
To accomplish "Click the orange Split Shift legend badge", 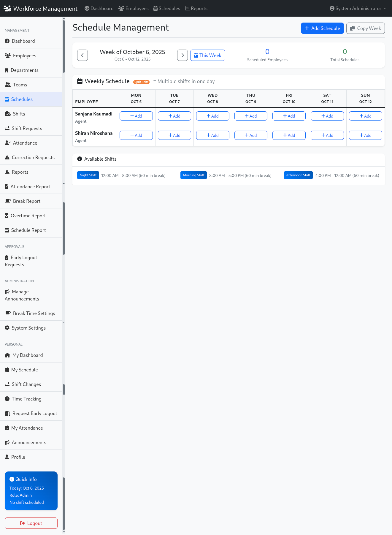I will [x=142, y=82].
